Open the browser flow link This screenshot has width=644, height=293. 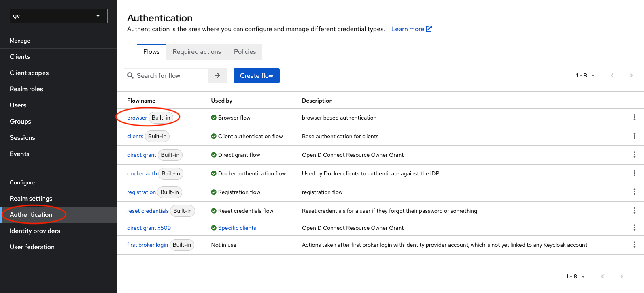(137, 118)
